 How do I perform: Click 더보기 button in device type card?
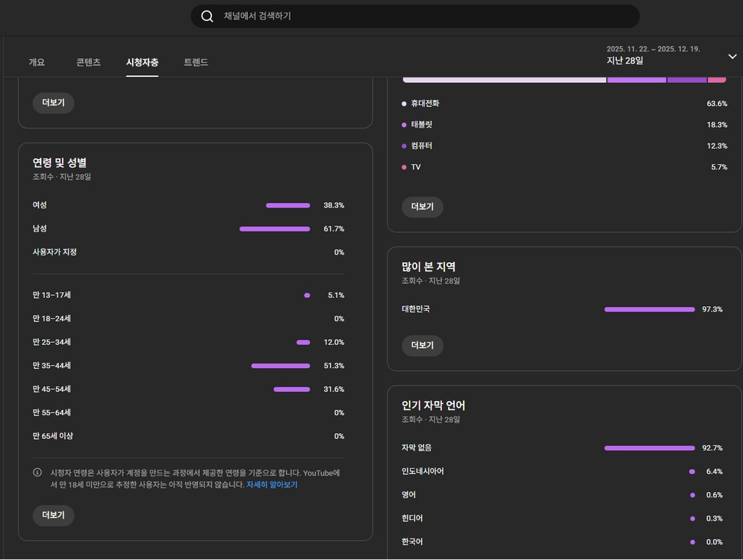point(422,207)
